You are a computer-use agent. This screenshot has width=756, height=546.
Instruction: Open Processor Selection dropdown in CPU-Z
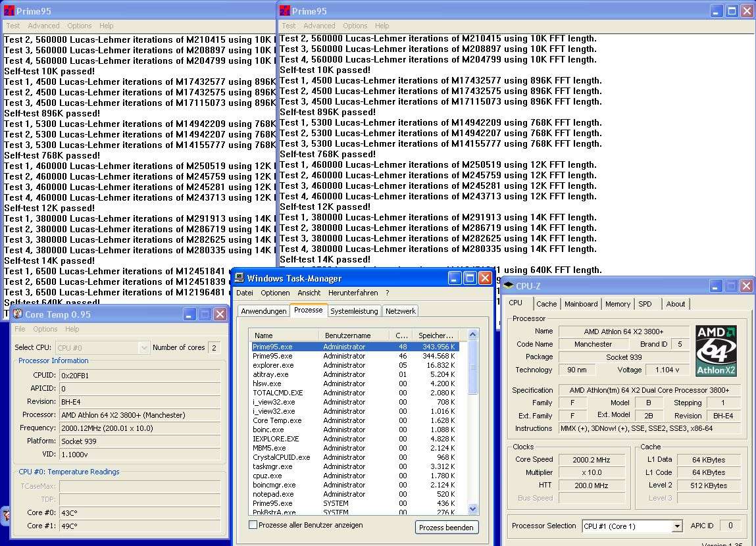coord(677,526)
